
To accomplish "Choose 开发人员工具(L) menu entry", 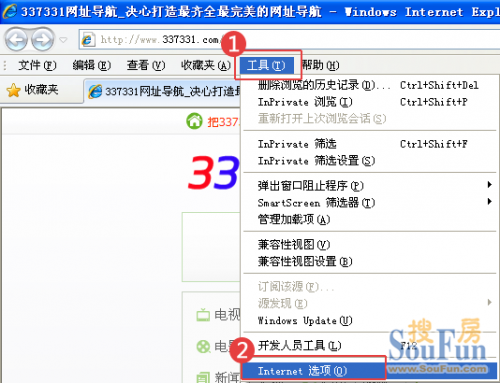I will point(370,346).
